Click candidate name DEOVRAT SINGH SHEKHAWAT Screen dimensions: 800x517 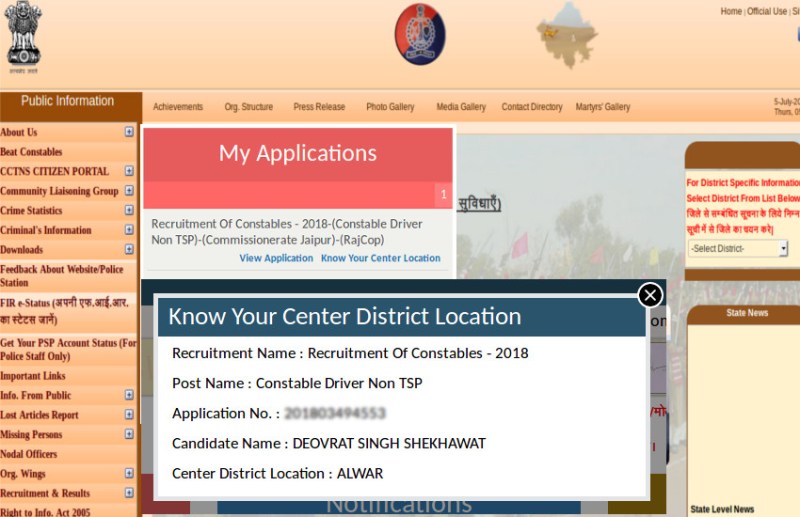click(x=389, y=443)
